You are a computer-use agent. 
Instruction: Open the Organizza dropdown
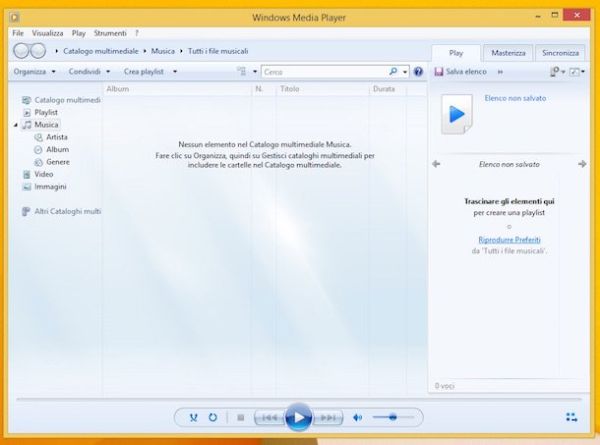tap(34, 72)
